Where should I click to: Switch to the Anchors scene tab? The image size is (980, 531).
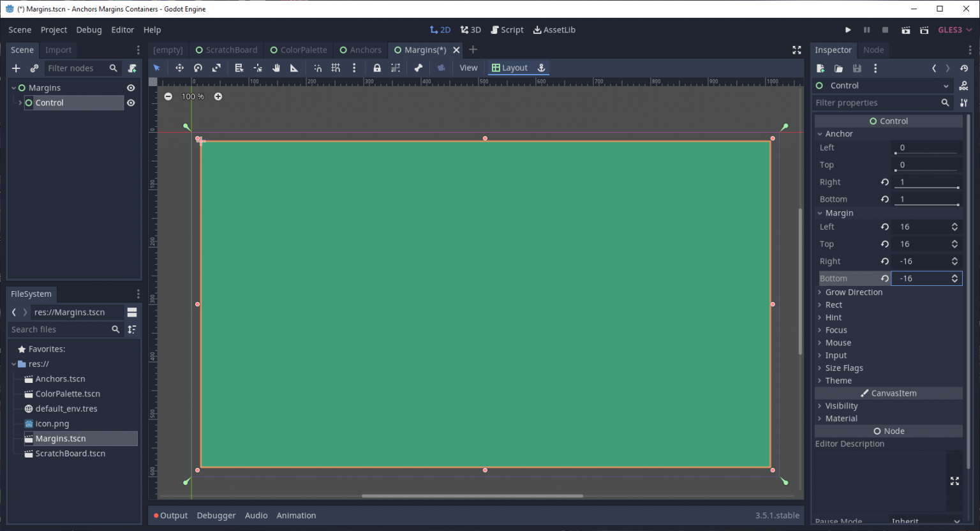(360, 50)
